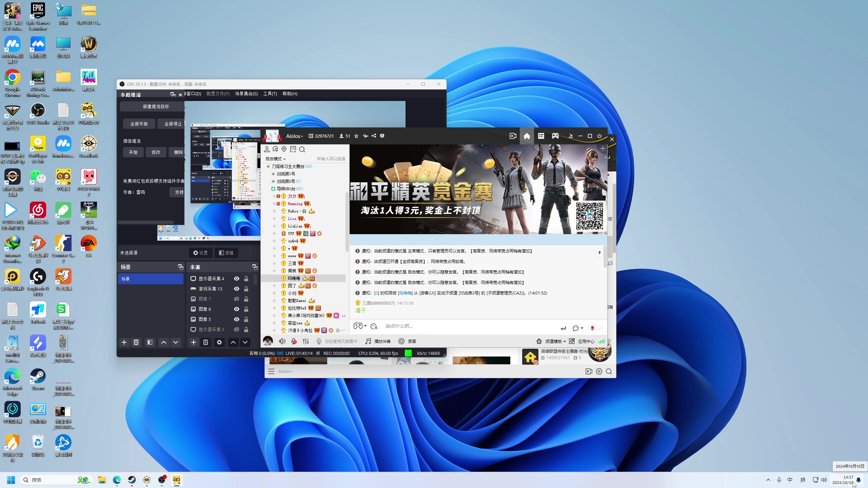The image size is (868, 488).
Task: Click the 全部开始 button
Action: [139, 124]
